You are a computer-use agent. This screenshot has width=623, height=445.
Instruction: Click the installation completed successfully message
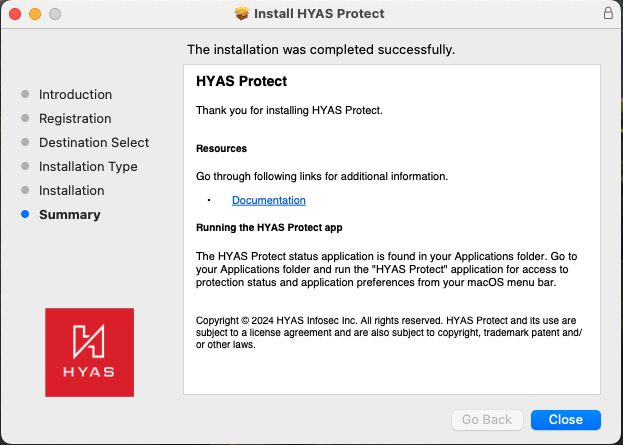pos(321,48)
